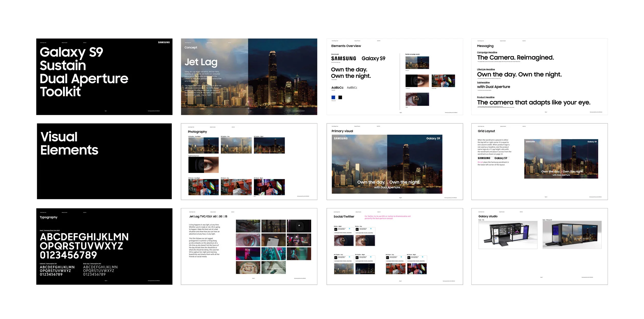Click the 'Typography' slide heading
Viewport: 644px width, 319px height.
pos(48,217)
